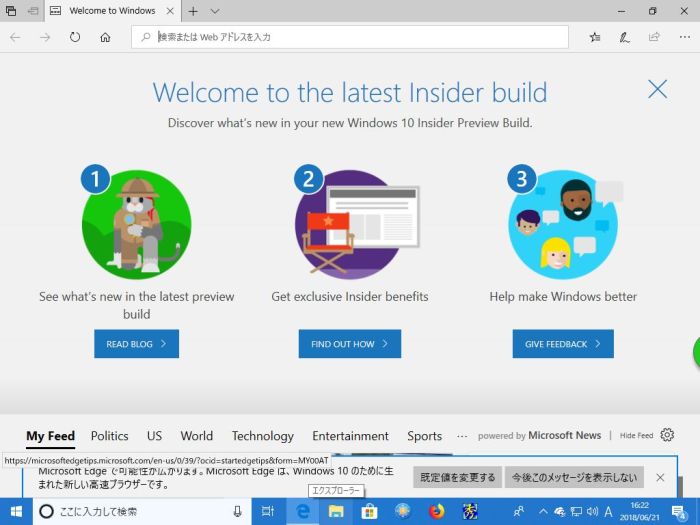Open File Explorer from the taskbar
The image size is (700, 525).
coord(336,511)
